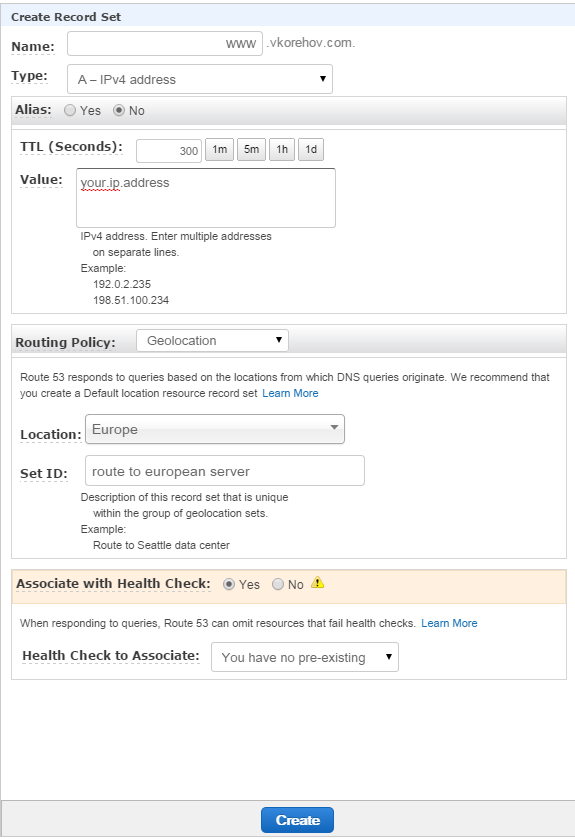Open Health Check to Associate dropdown
575x839 pixels.
pyautogui.click(x=305, y=657)
